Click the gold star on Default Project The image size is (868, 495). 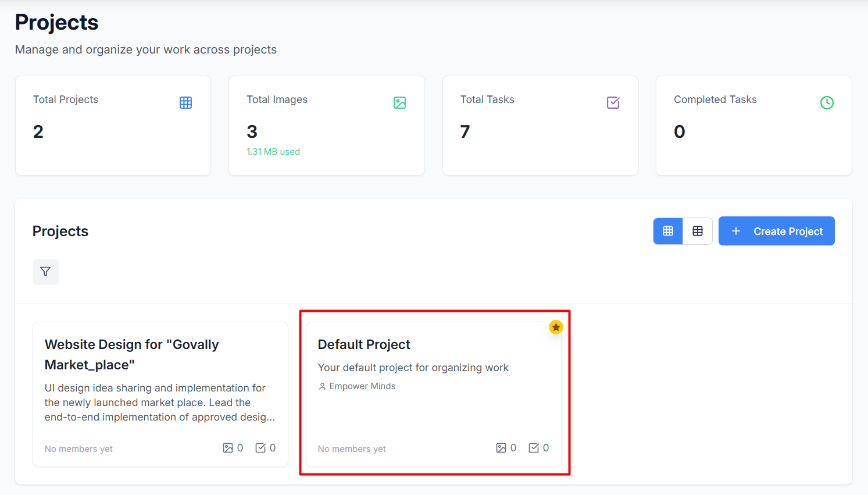pyautogui.click(x=556, y=327)
